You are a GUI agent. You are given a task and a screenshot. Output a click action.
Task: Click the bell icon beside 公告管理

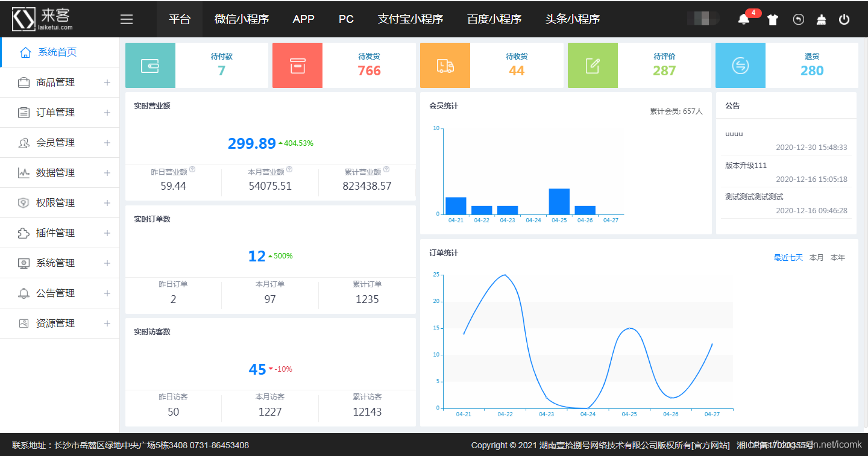(24, 293)
